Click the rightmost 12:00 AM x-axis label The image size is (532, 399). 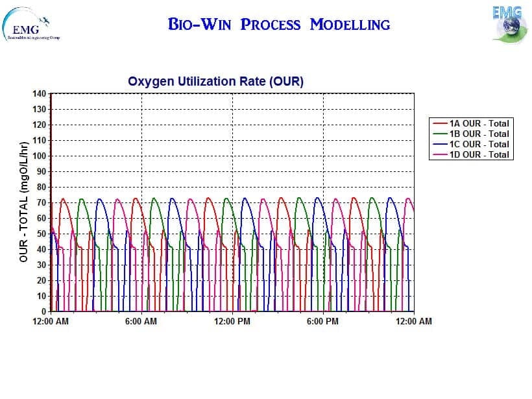[413, 322]
